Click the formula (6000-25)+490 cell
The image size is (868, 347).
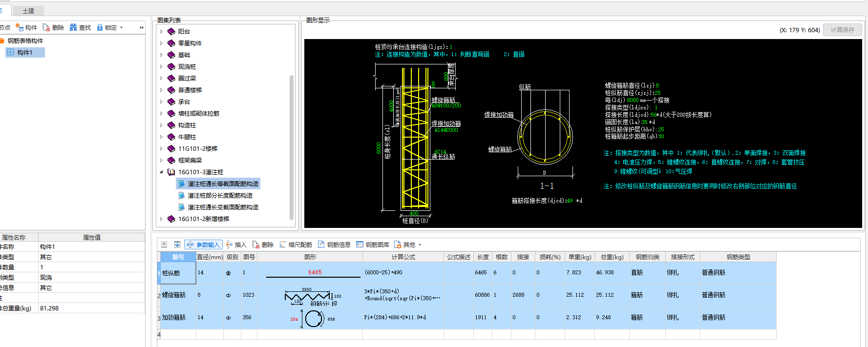(x=403, y=273)
